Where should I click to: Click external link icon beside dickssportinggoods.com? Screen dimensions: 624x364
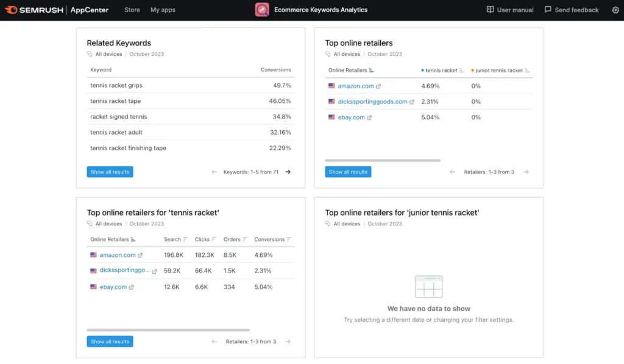(412, 102)
